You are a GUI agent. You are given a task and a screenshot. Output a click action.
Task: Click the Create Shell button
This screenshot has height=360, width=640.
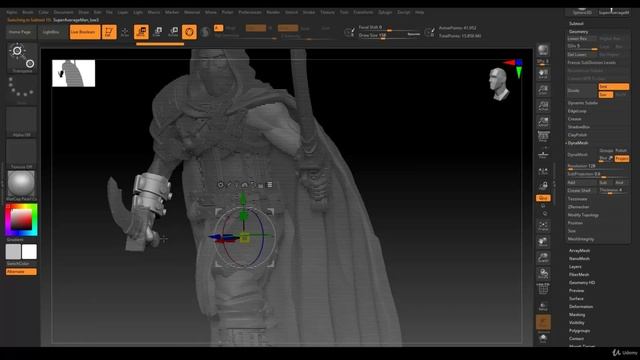click(x=582, y=191)
